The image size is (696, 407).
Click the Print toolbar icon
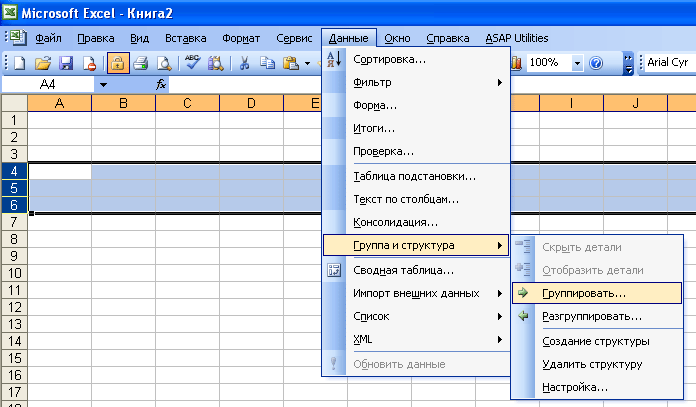pyautogui.click(x=141, y=63)
